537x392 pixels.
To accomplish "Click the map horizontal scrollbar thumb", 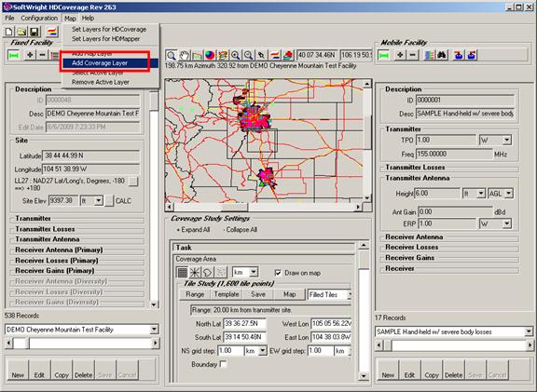I will click(x=235, y=207).
